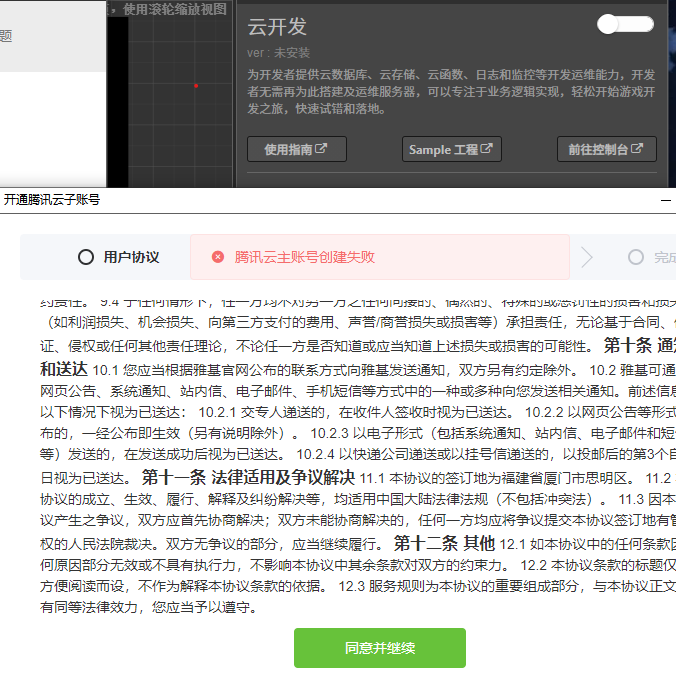676x692 pixels.
Task: Select the 用户协议 step circle
Action: tap(86, 257)
